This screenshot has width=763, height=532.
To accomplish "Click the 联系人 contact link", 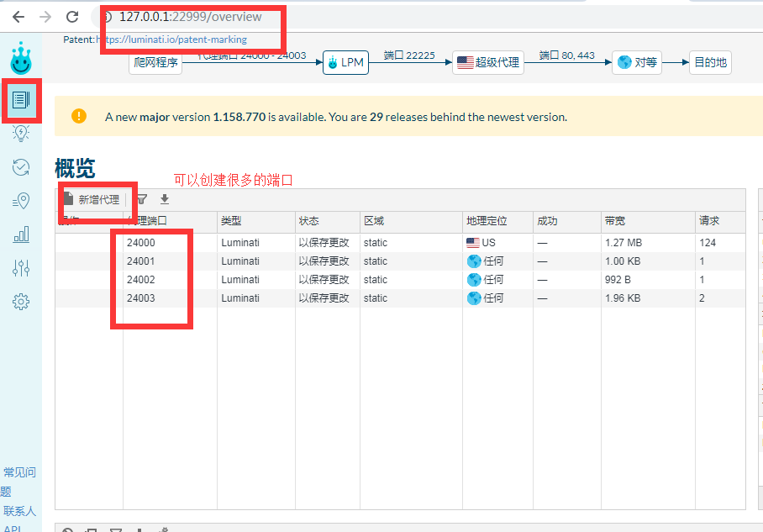I will [19, 511].
